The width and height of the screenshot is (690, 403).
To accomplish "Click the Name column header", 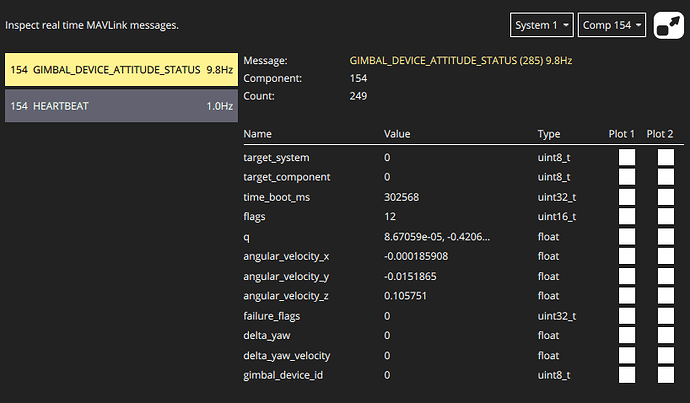I will [257, 134].
